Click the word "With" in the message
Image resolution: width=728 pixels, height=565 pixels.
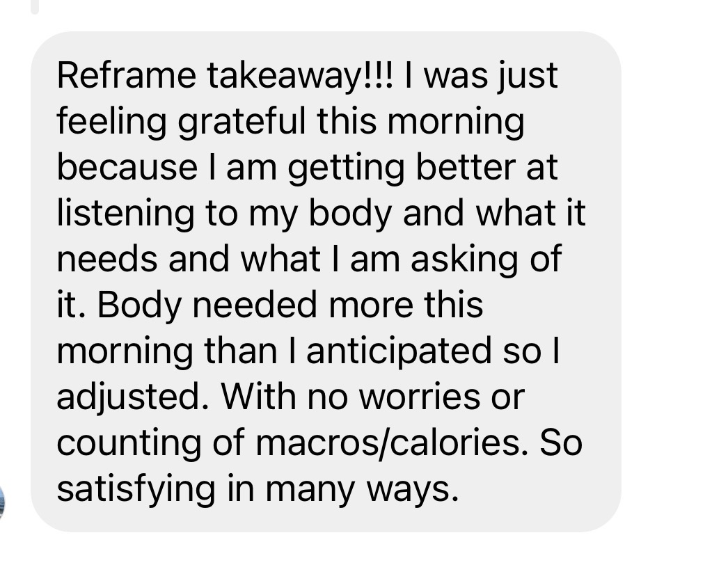tap(258, 397)
